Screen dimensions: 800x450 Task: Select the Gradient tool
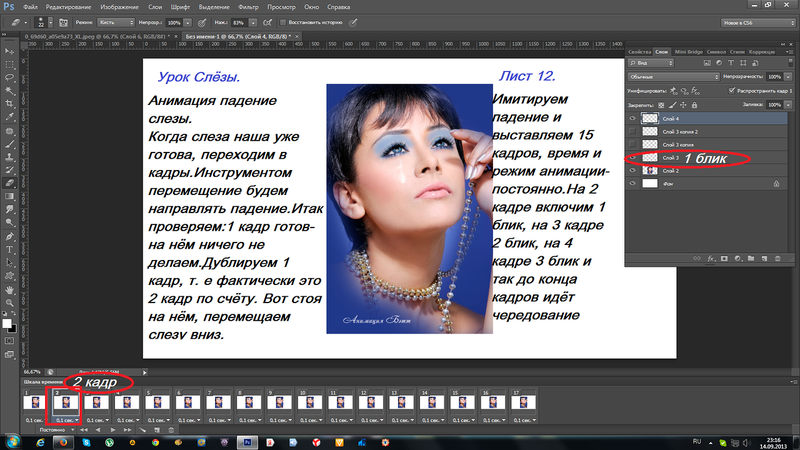(9, 196)
